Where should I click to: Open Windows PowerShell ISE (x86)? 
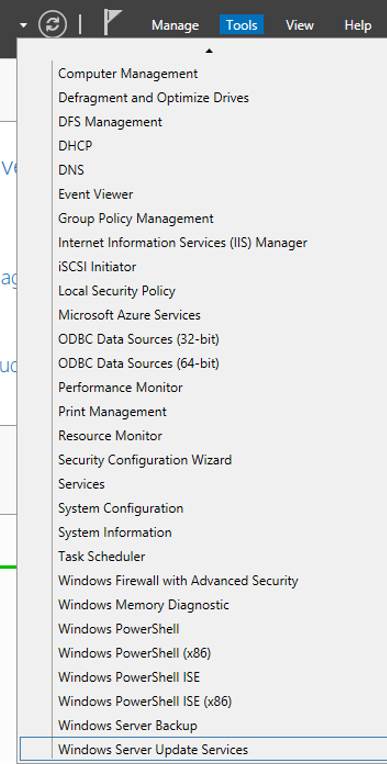point(145,701)
